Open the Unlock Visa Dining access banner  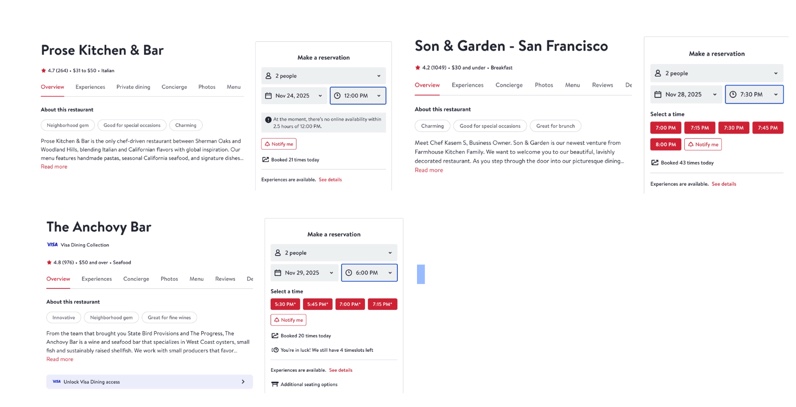pyautogui.click(x=149, y=382)
